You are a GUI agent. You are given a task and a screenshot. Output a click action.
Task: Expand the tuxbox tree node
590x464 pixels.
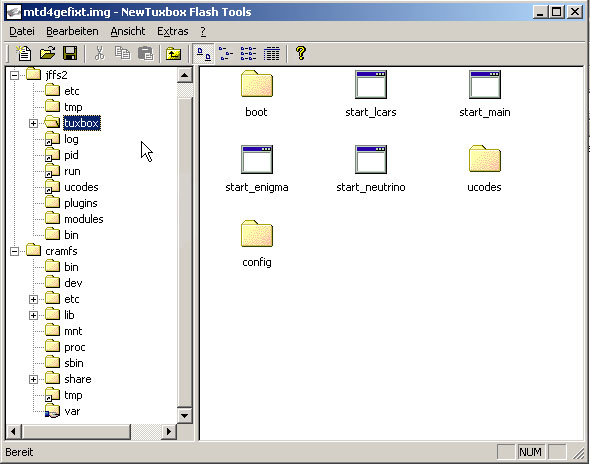pyautogui.click(x=33, y=123)
